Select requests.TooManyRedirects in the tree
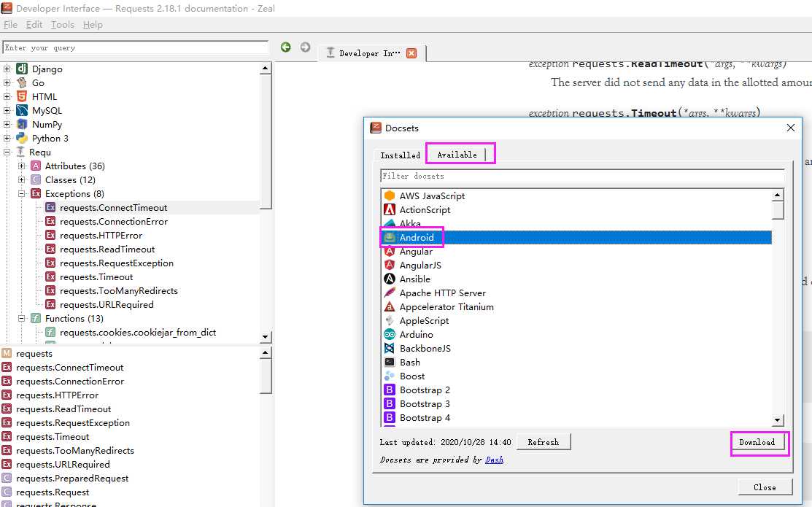Screen dimensions: 812x507 tap(119, 291)
